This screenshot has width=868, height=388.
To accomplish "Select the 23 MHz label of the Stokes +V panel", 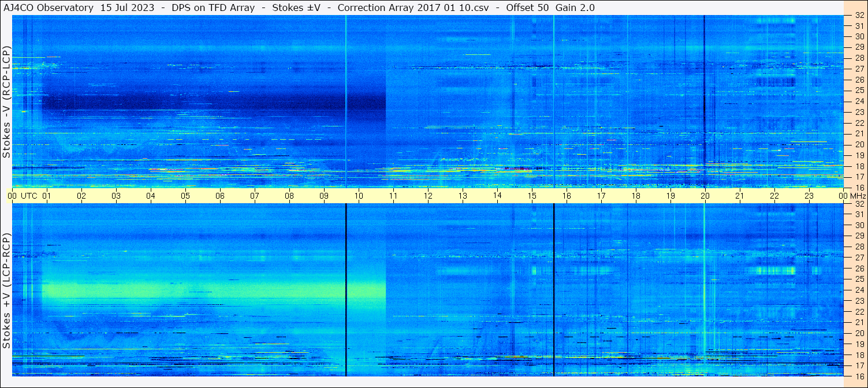I will pos(859,301).
